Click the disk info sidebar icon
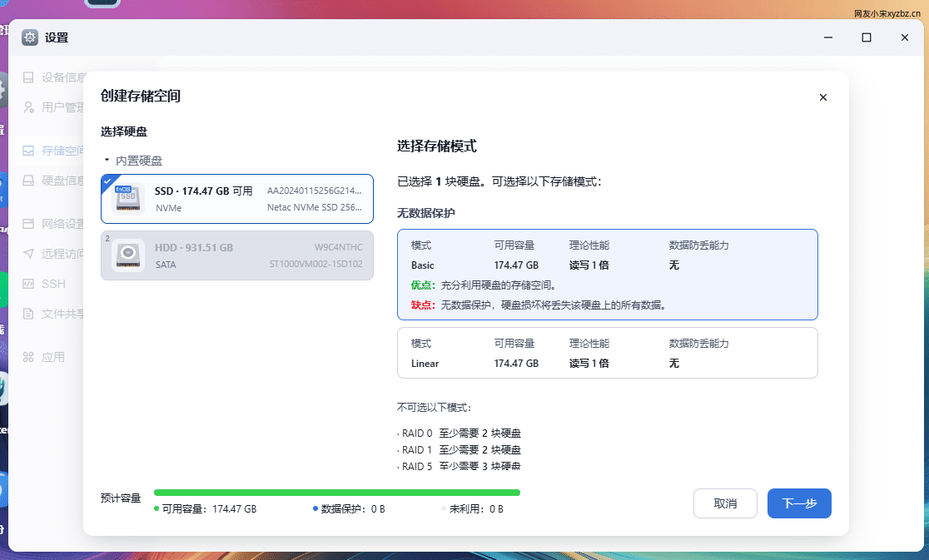Screen dimensions: 929x560 point(28,181)
